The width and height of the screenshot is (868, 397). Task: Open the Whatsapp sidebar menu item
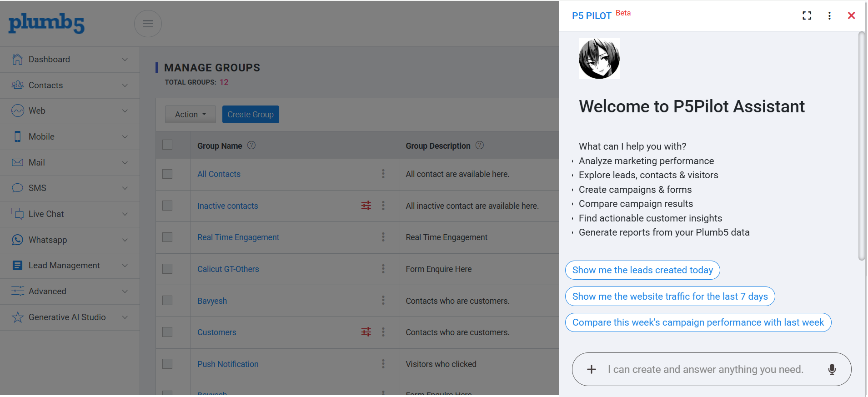pyautogui.click(x=70, y=240)
